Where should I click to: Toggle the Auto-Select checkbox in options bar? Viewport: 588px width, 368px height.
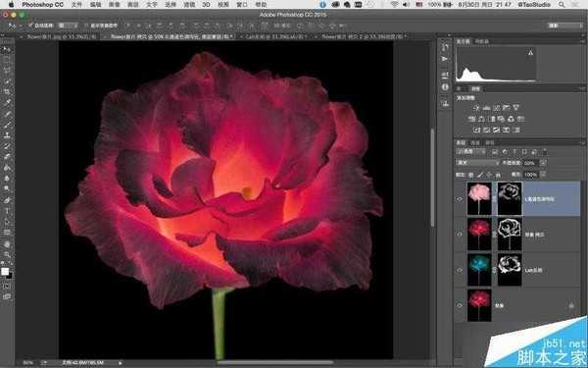[30, 26]
